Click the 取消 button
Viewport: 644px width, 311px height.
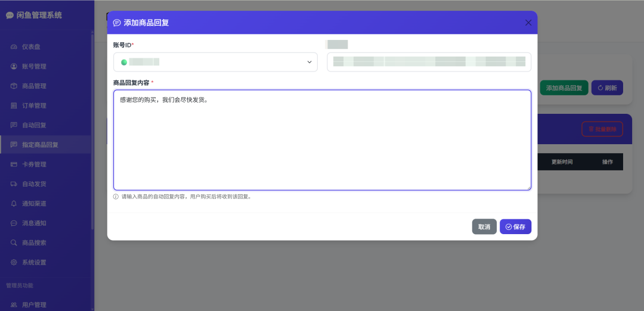pyautogui.click(x=484, y=226)
